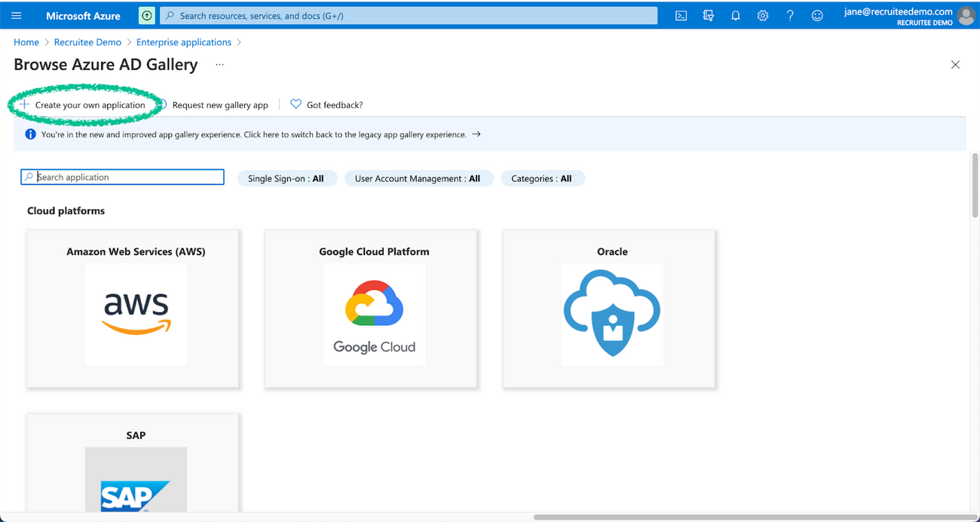The height and width of the screenshot is (522, 980).
Task: Navigate to Enterprise applications breadcrumb
Action: pos(184,42)
